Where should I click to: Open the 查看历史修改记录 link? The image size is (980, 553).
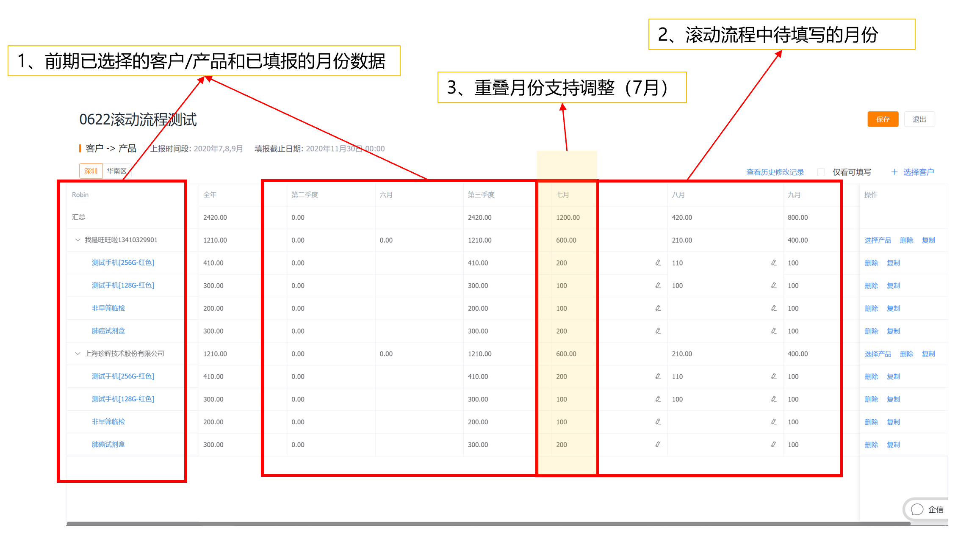click(775, 172)
